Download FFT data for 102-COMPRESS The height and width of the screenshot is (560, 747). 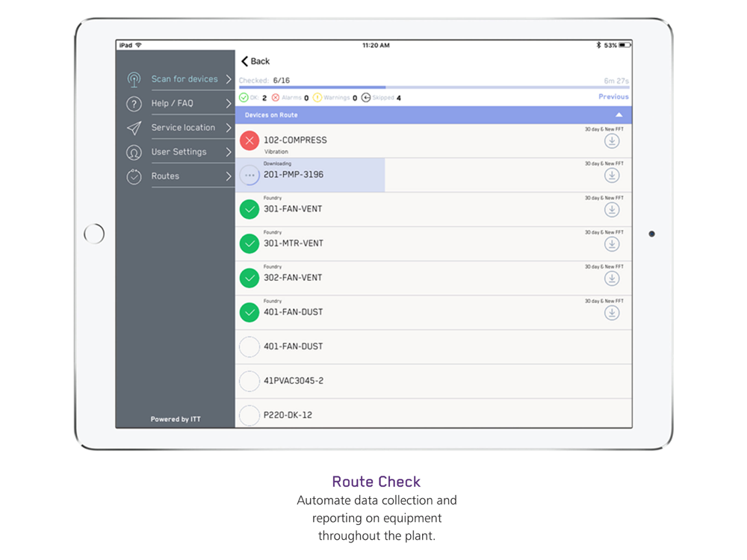(x=612, y=141)
